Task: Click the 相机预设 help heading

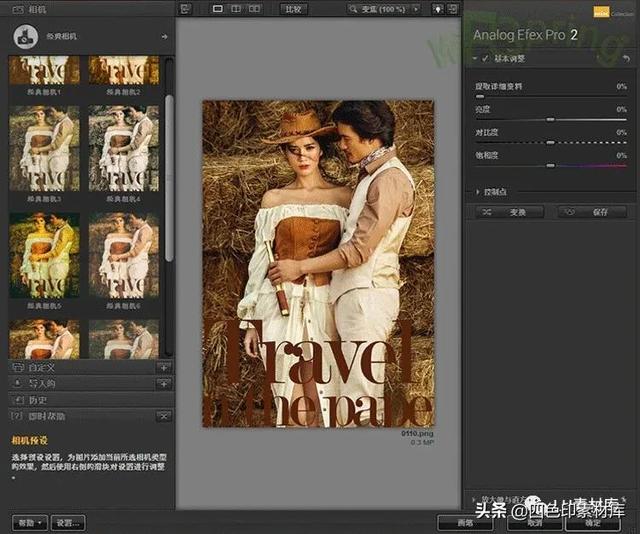Action: [x=29, y=441]
